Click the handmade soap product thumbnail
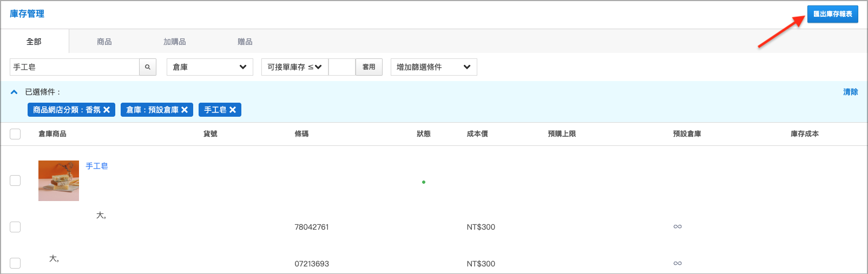This screenshot has height=274, width=868. tap(58, 181)
